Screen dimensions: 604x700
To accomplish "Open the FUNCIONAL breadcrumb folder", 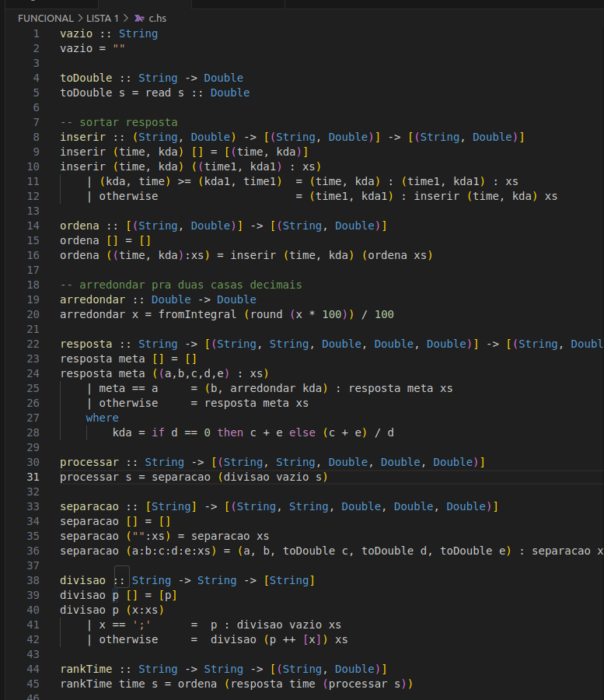I will [46, 19].
